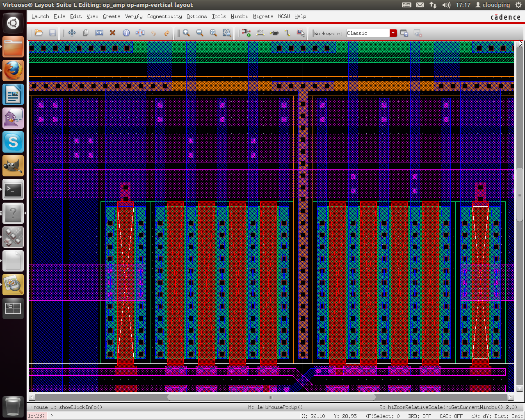The height and width of the screenshot is (420, 525).
Task: Select the Move tool in toolbar
Action: point(72,33)
